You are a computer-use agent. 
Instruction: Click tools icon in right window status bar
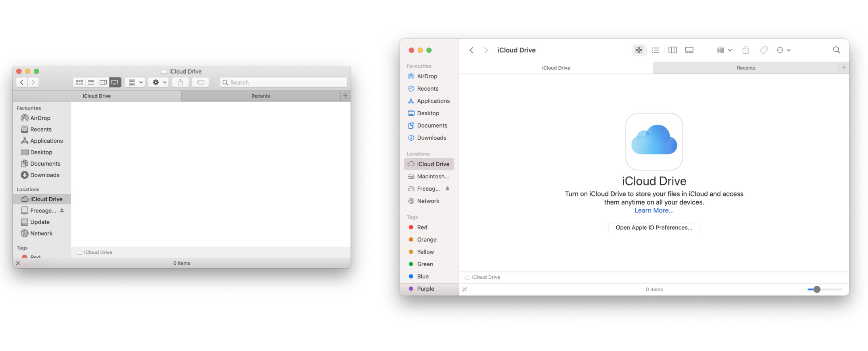coord(464,289)
